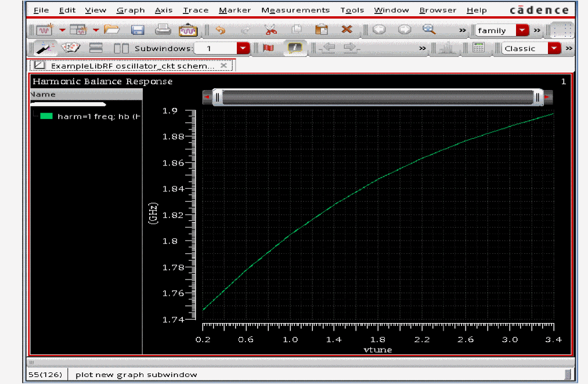The width and height of the screenshot is (588, 384).
Task: Toggle the tooltip info bubble button
Action: (x=295, y=48)
